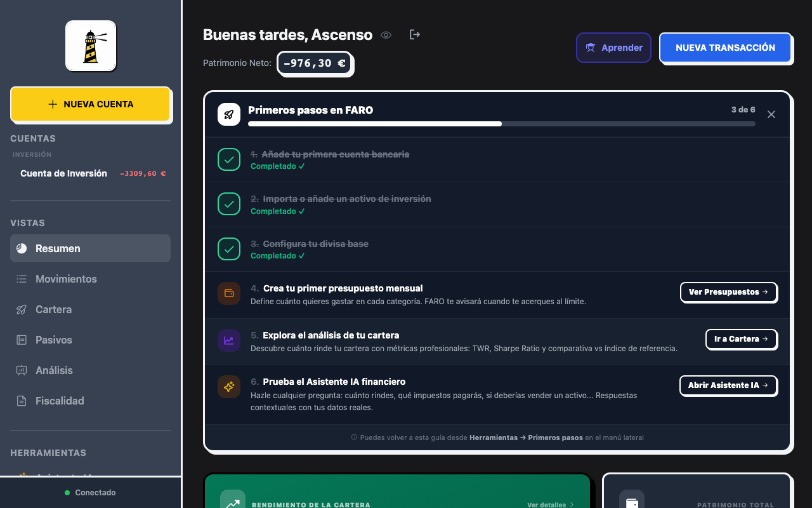
Task: Click the Patrimonio Total wallet icon
Action: [632, 502]
